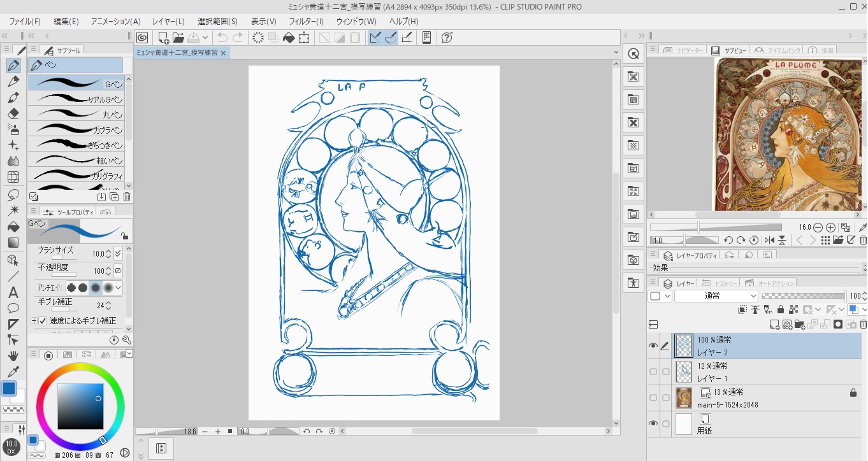Hide the 用紙 paper layer
868x461 pixels.
653,423
